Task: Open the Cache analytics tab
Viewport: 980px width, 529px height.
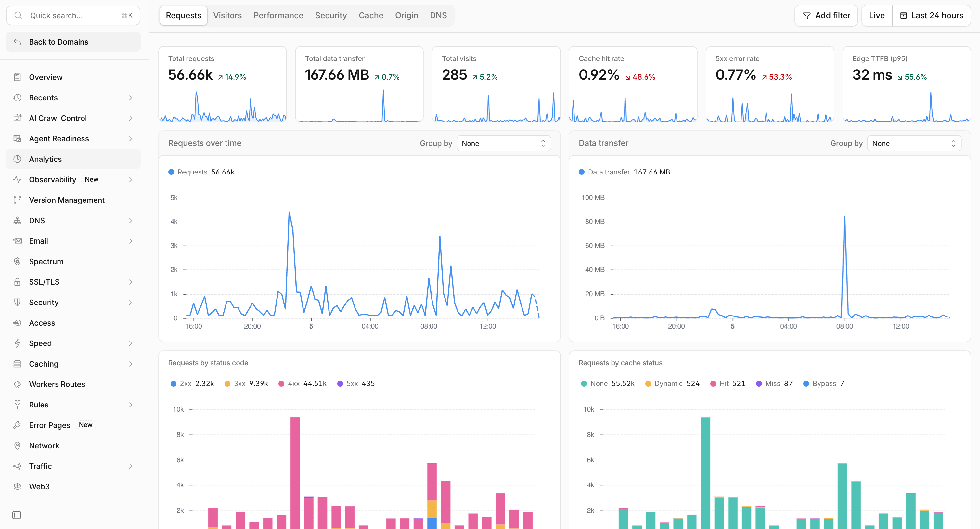Action: (371, 16)
